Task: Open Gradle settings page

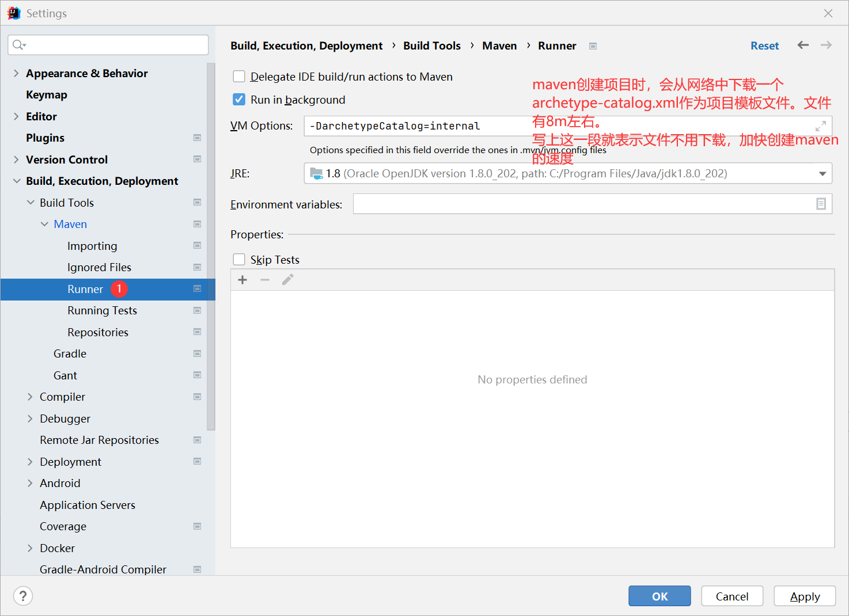Action: 70,353
